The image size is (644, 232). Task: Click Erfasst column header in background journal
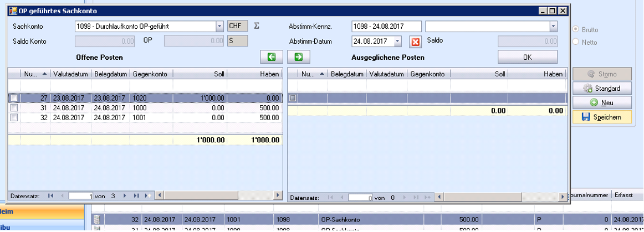[623, 195]
